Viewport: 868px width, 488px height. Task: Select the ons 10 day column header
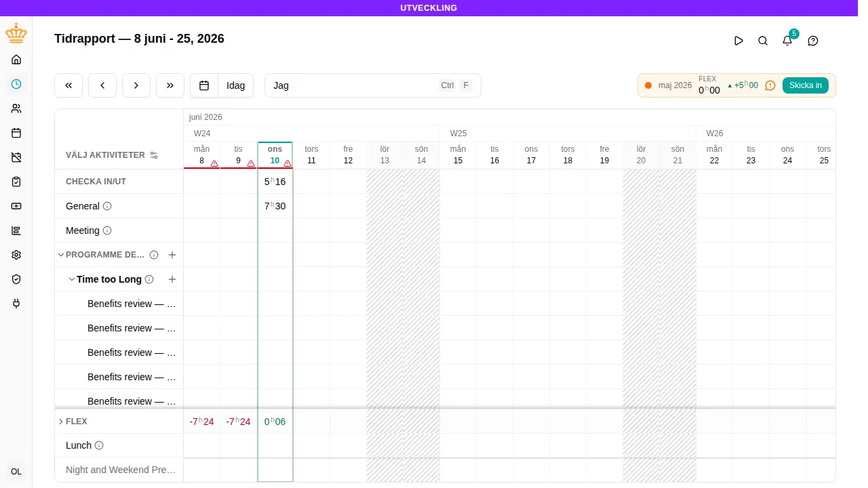[275, 155]
